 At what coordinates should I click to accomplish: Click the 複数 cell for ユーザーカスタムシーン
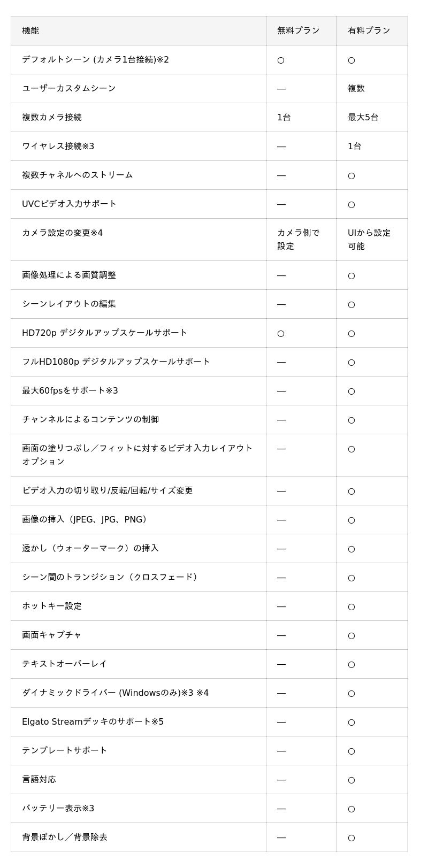click(356, 89)
